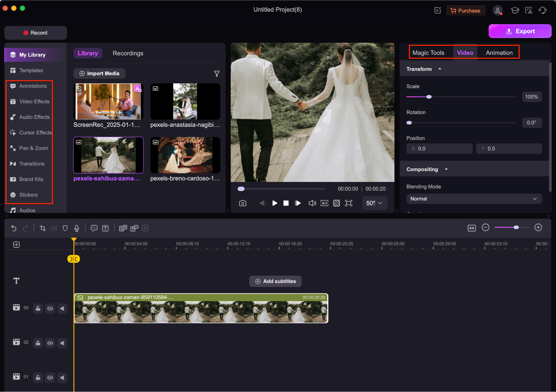Click the speech bubble annotation icon
Screen dimensions: 556x392
click(x=94, y=228)
